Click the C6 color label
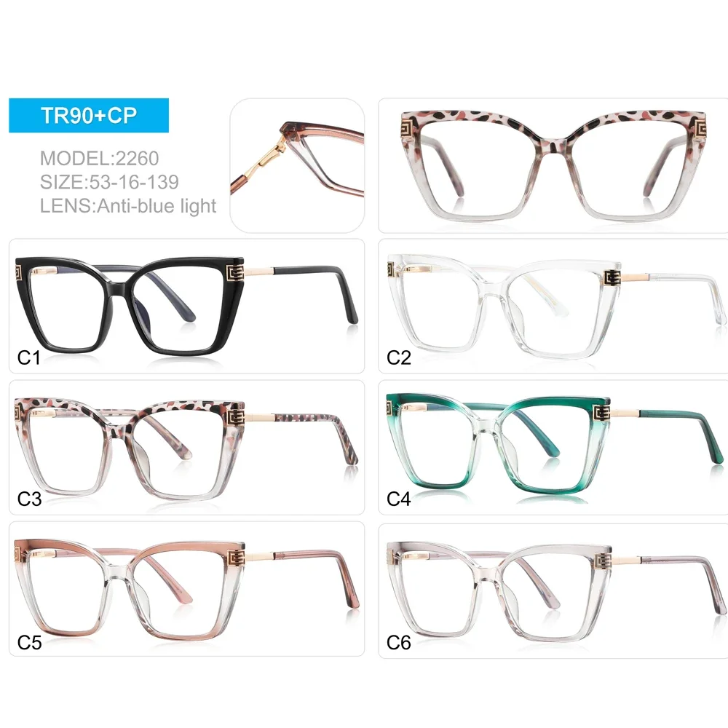Image resolution: width=728 pixels, height=728 pixels. 398,643
